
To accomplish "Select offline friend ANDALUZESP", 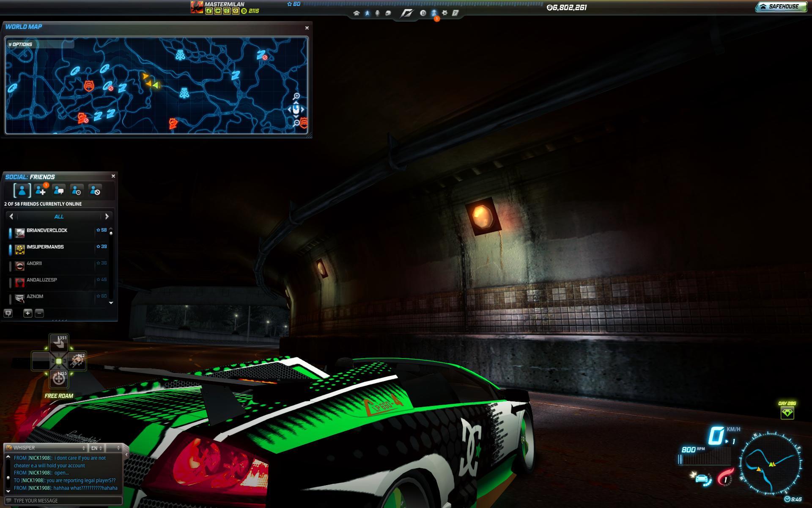I will click(x=58, y=282).
